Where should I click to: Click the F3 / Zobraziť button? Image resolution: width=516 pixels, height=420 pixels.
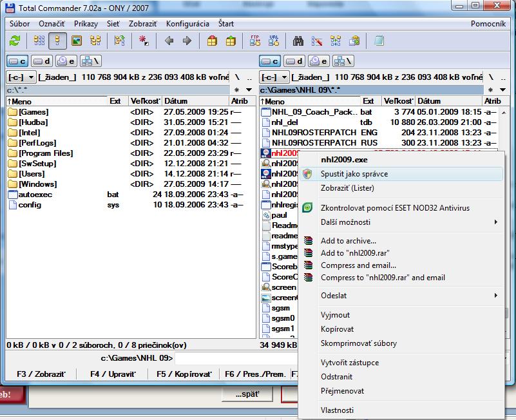click(41, 374)
